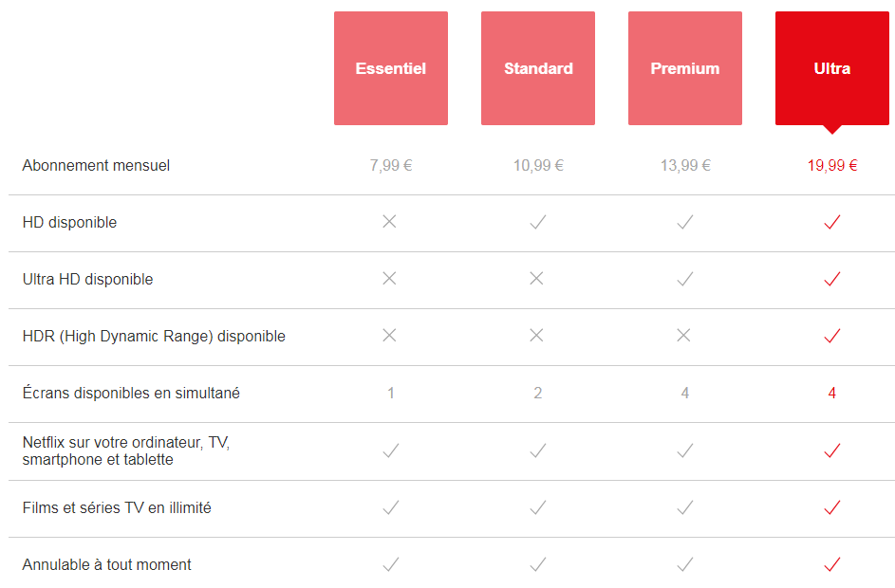895x588 pixels.
Task: Click the 'Films et séries TV en illimité' label
Action: pyautogui.click(x=117, y=507)
